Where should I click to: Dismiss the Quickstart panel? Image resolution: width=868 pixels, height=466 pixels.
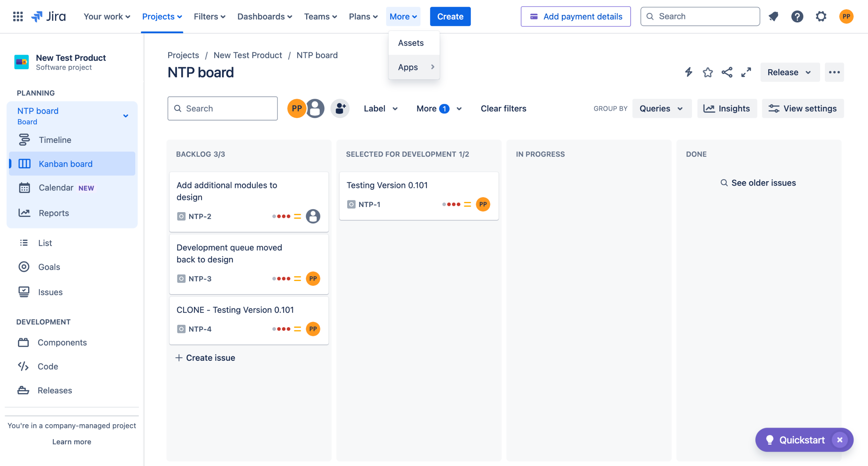(x=840, y=440)
